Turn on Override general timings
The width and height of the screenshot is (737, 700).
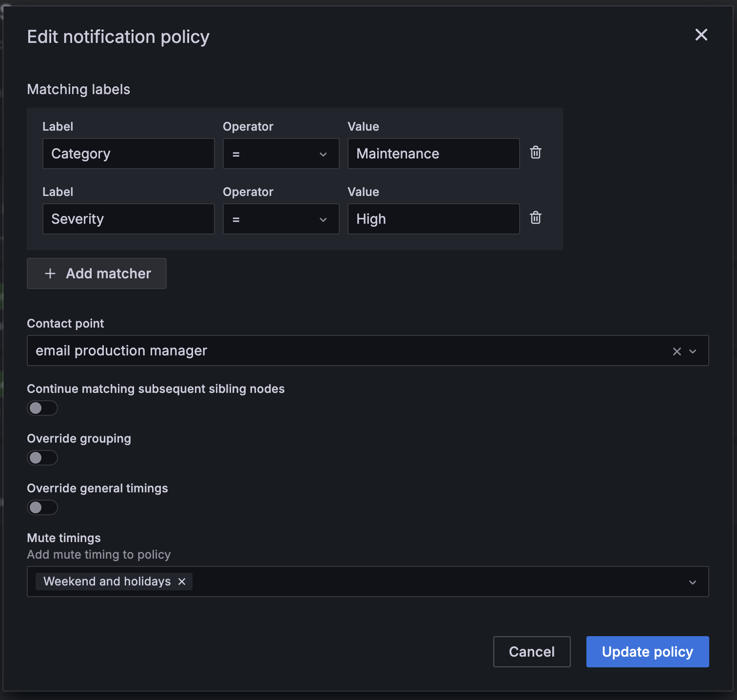[42, 507]
